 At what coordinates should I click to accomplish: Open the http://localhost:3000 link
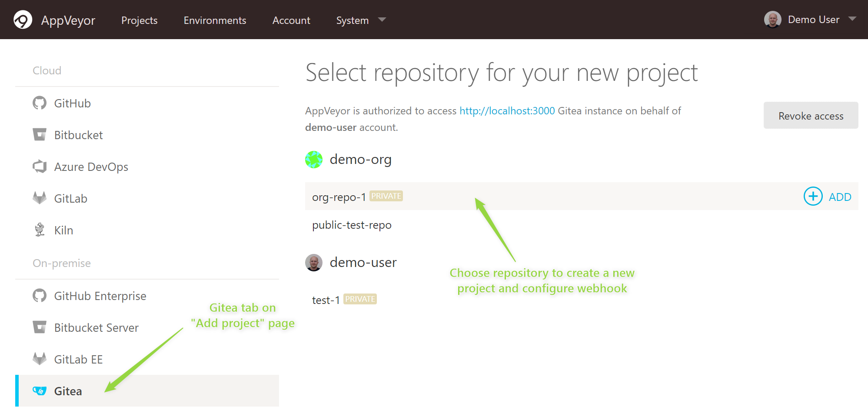coord(507,111)
